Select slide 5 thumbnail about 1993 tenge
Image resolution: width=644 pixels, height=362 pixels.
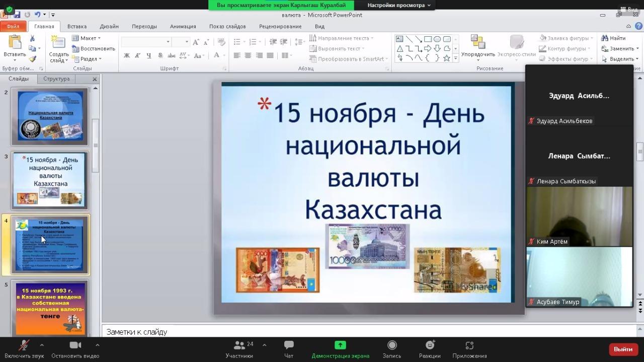pos(50,308)
